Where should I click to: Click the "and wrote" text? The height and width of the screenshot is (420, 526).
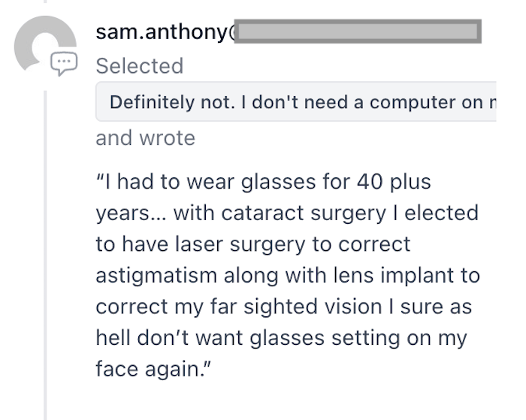pyautogui.click(x=145, y=137)
